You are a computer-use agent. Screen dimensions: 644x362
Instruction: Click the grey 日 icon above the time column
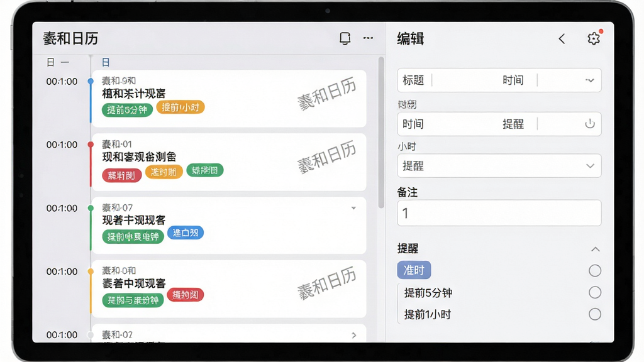50,62
